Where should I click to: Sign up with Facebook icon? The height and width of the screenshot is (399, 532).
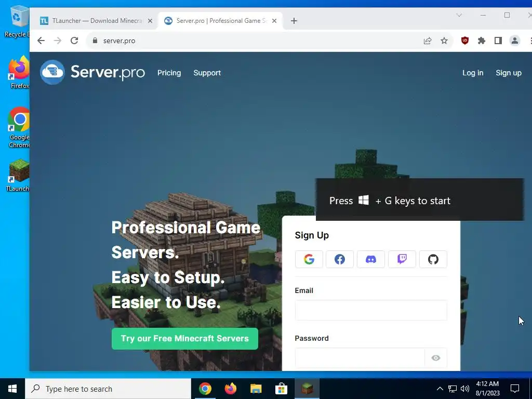click(x=340, y=260)
